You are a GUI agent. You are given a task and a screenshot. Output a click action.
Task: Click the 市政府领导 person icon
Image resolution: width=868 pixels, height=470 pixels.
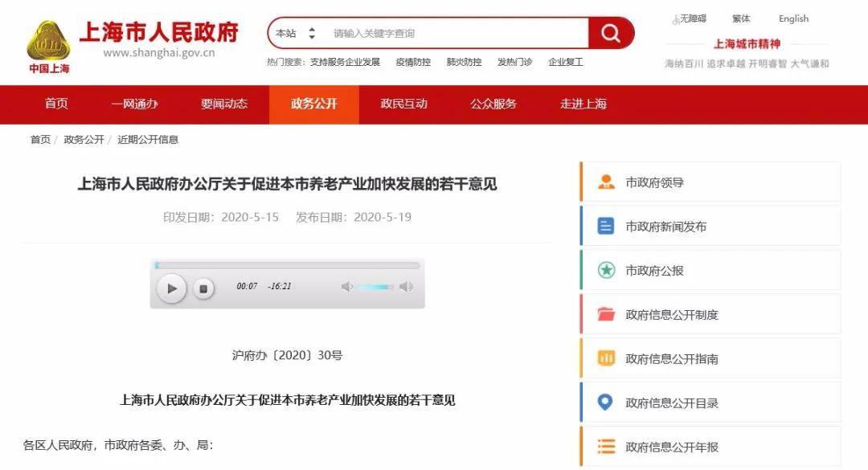[x=606, y=182]
